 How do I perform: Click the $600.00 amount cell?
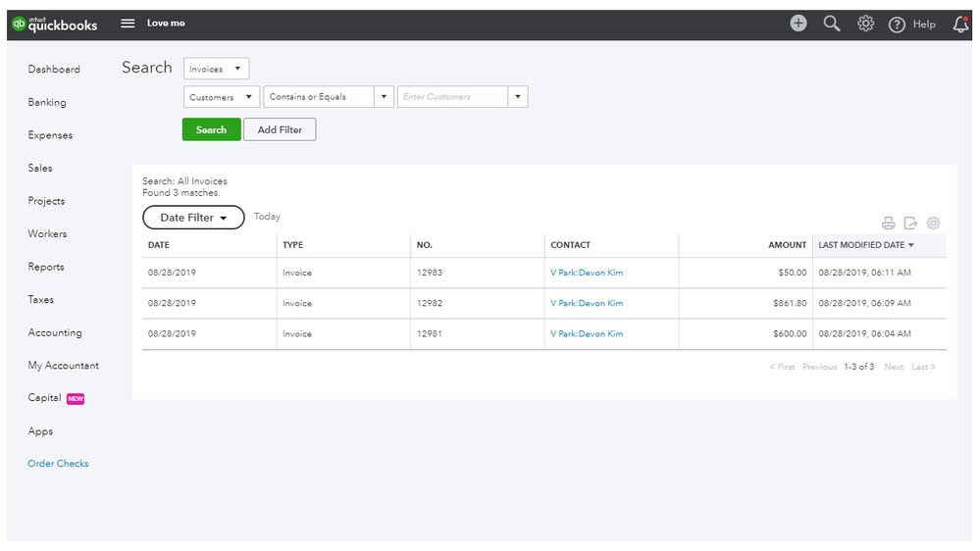745,333
